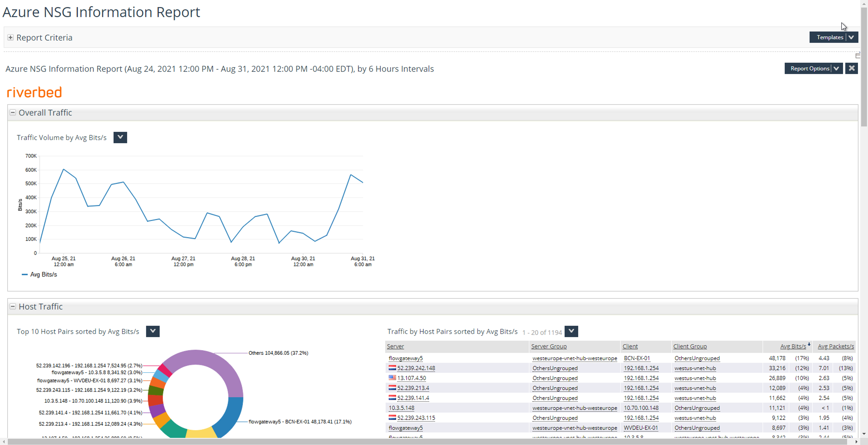
Task: Sort table by Client Group column
Action: 690,346
